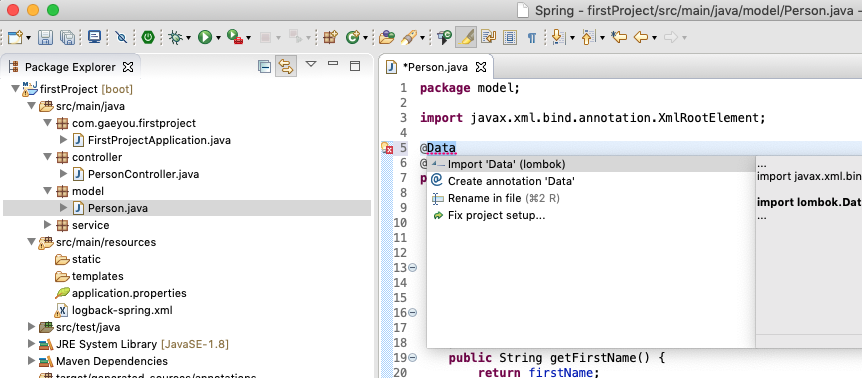Click the New Java Class icon

pos(352,37)
